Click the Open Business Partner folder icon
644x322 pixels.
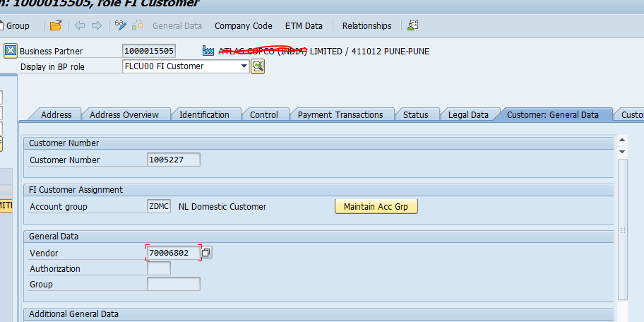point(56,26)
